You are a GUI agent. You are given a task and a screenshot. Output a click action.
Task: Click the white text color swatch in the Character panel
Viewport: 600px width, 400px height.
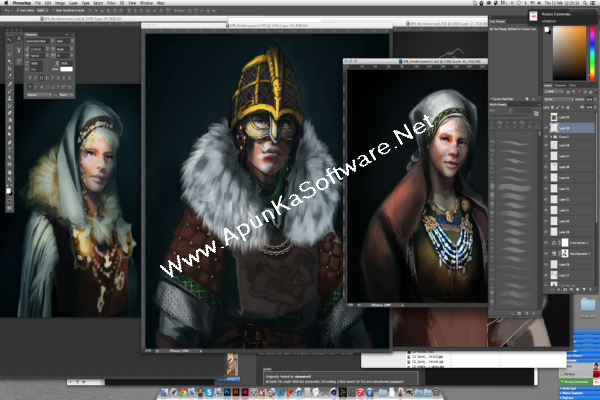tap(67, 69)
